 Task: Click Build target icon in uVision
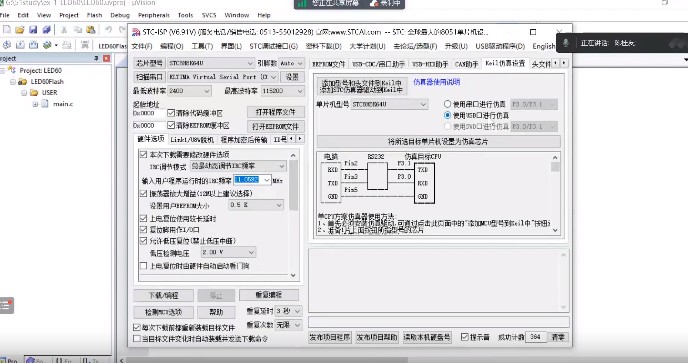[x=20, y=45]
